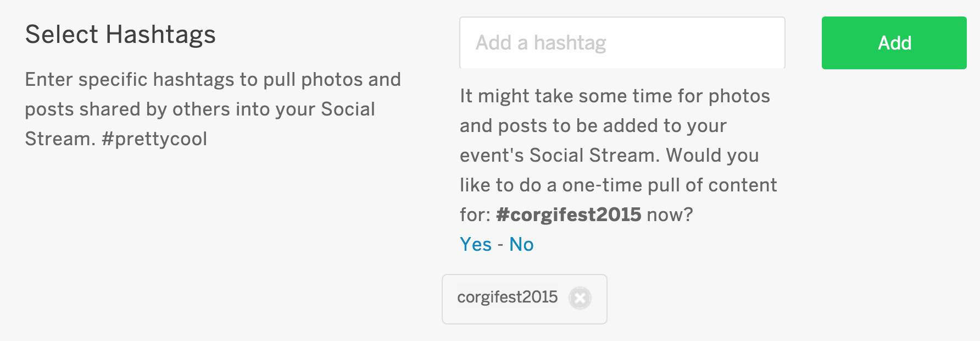Click the bold #corgifest2015 text
This screenshot has height=341, width=980.
[x=569, y=215]
